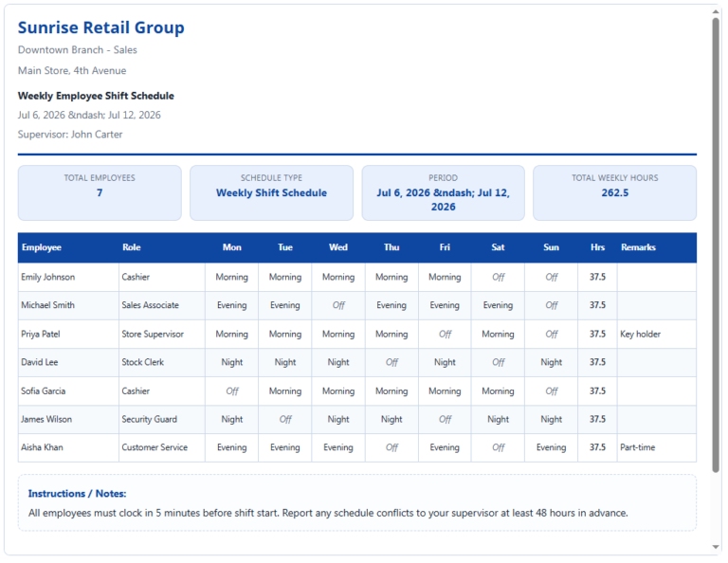728x563 pixels.
Task: Select James Wilson's Security Guard role
Action: [149, 420]
